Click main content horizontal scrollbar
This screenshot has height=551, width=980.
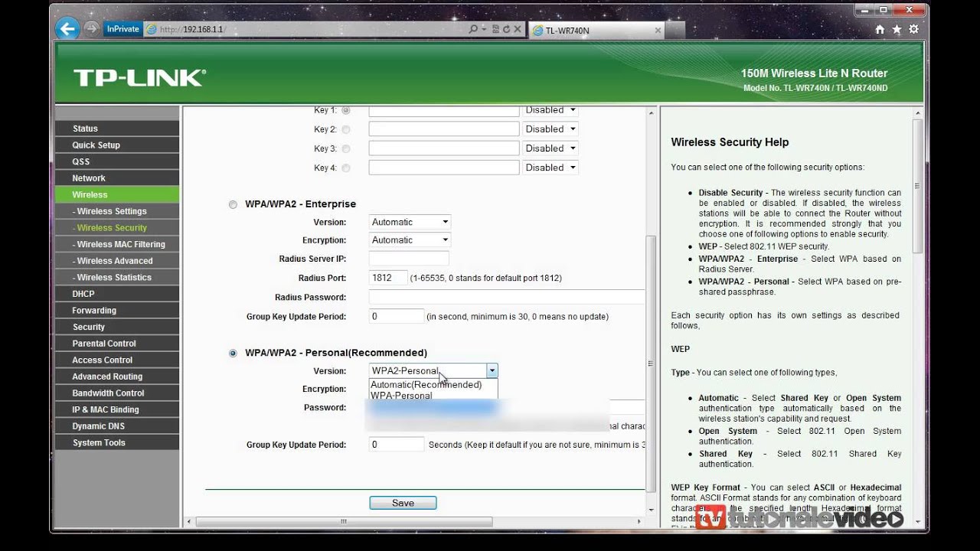click(345, 522)
